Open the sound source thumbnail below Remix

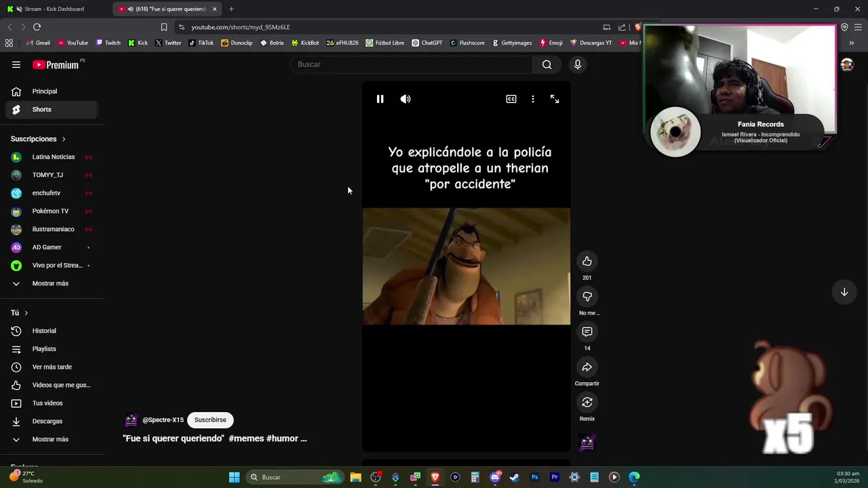(587, 443)
